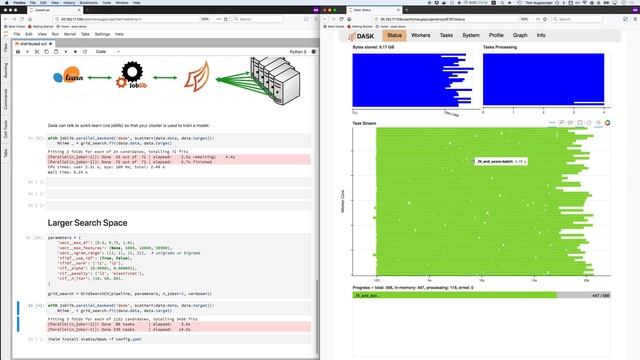Go back in the JupyterLab browser window
640x360 pixels.
click(x=6, y=19)
